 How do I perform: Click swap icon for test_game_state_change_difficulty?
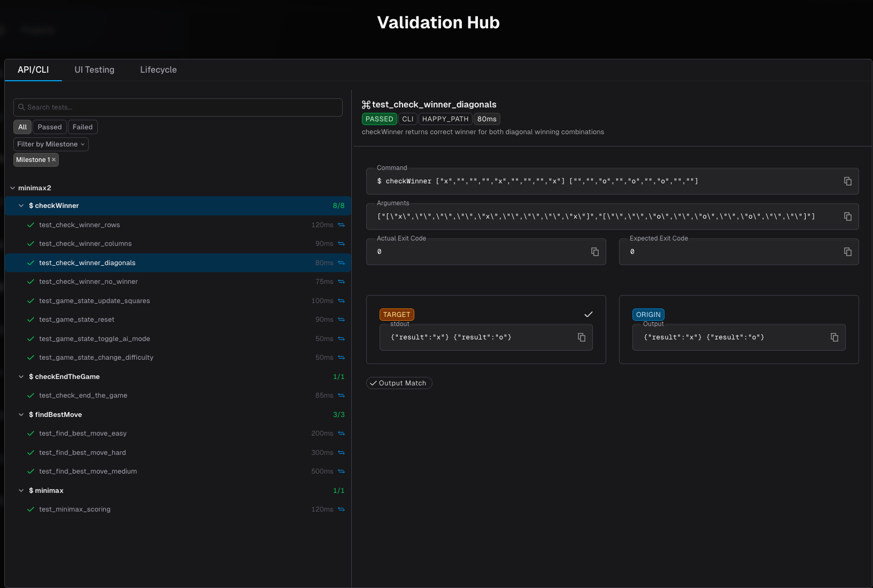pos(341,358)
